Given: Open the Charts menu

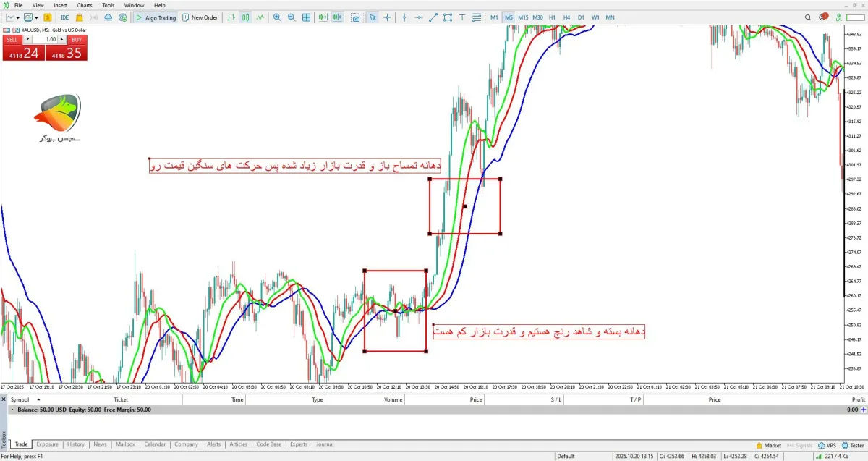Looking at the screenshot, I should (85, 5).
